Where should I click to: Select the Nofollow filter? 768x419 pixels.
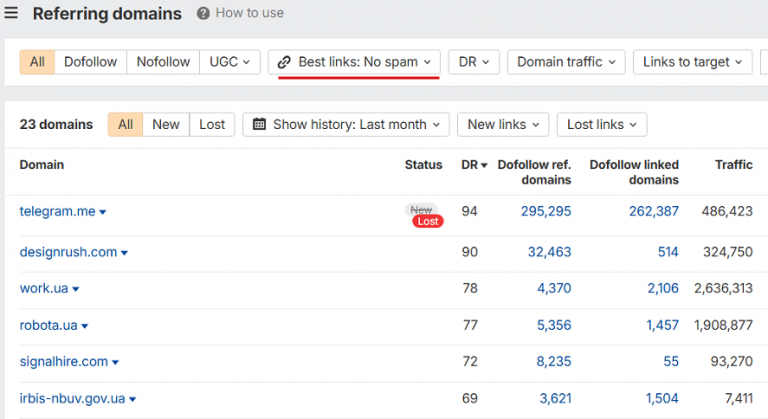163,62
